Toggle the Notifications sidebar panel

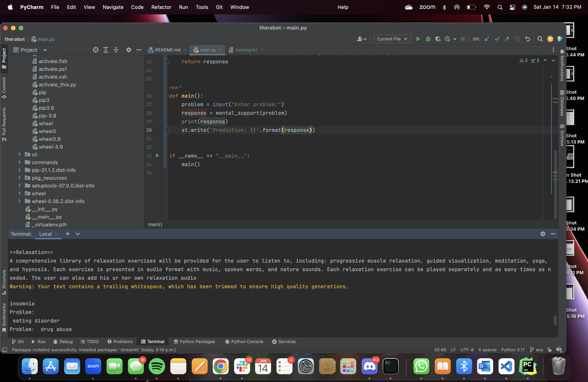(562, 66)
